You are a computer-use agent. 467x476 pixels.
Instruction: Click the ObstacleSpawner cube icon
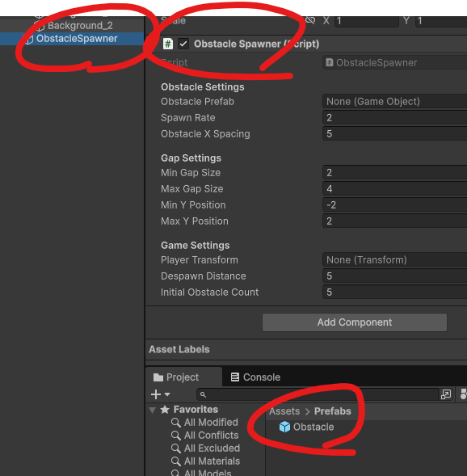click(x=29, y=39)
